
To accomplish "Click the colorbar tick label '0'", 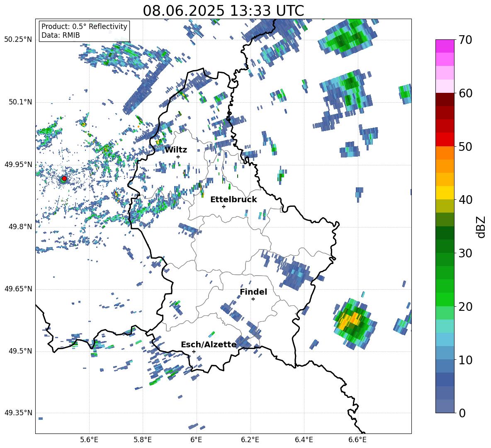I will point(462,413).
